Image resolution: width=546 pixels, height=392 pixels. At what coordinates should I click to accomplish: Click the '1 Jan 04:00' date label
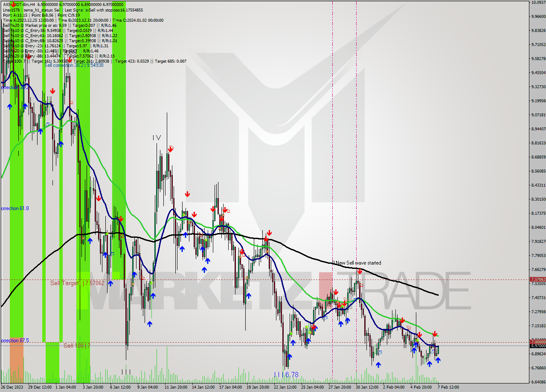click(x=66, y=387)
